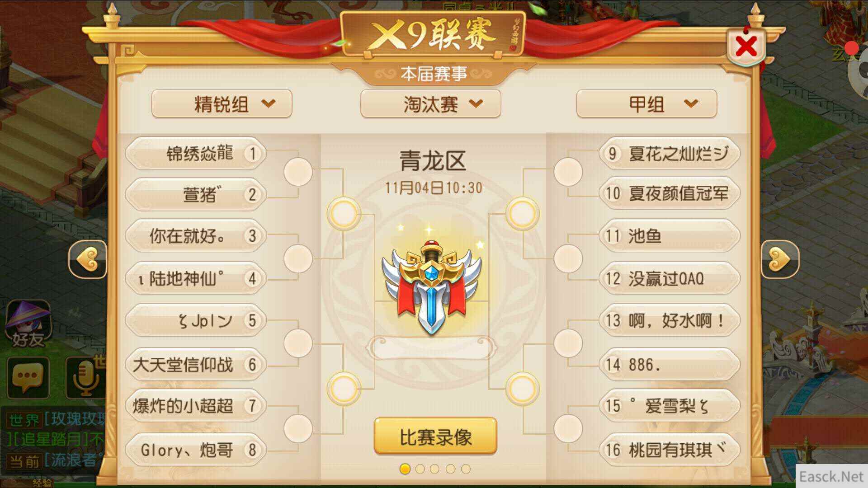Select team 锦绣焱龍 entry
The image size is (868, 488).
(x=196, y=154)
